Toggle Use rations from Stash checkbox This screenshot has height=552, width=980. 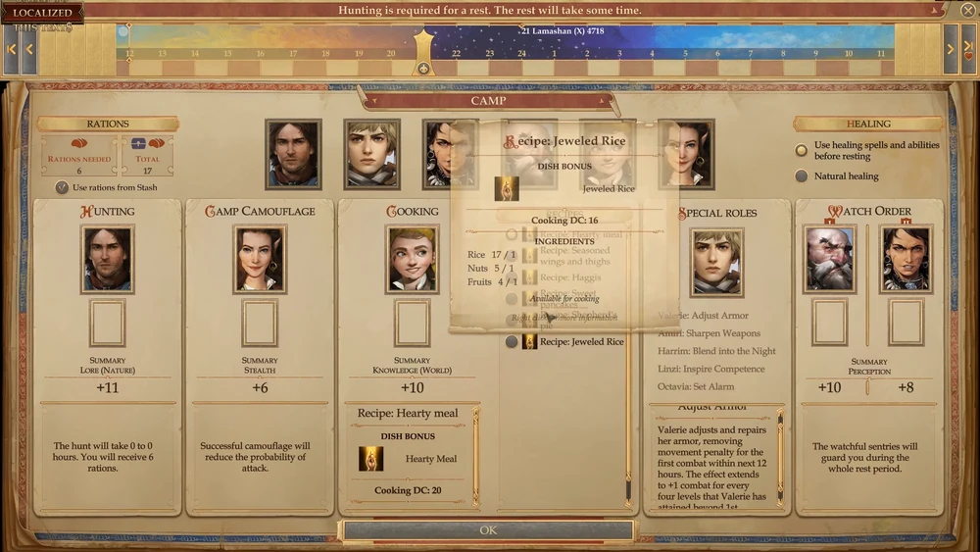coord(62,187)
